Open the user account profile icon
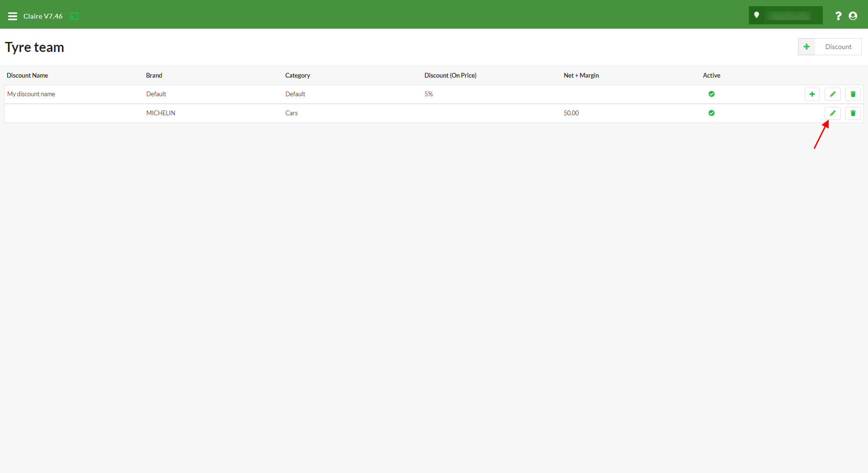The height and width of the screenshot is (473, 868). 853,16
